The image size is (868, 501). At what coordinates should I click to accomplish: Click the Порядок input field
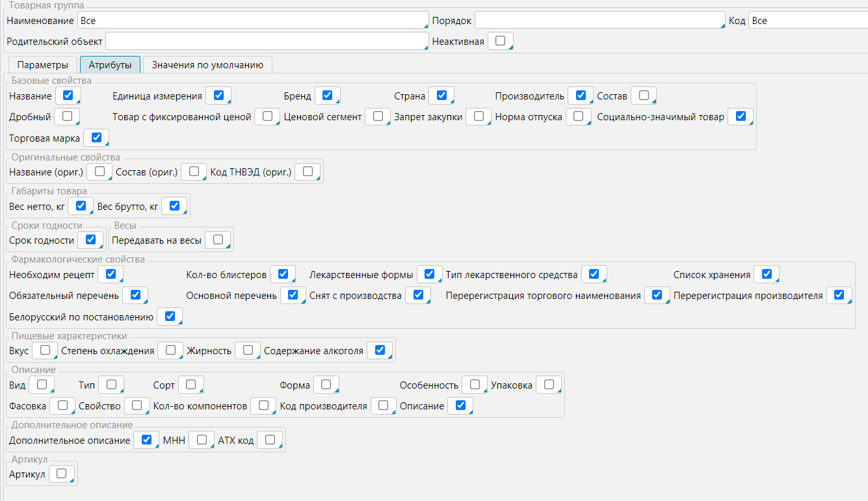point(599,21)
